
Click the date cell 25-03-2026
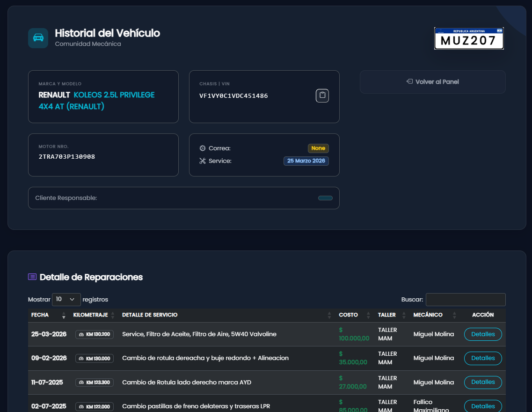coord(49,334)
